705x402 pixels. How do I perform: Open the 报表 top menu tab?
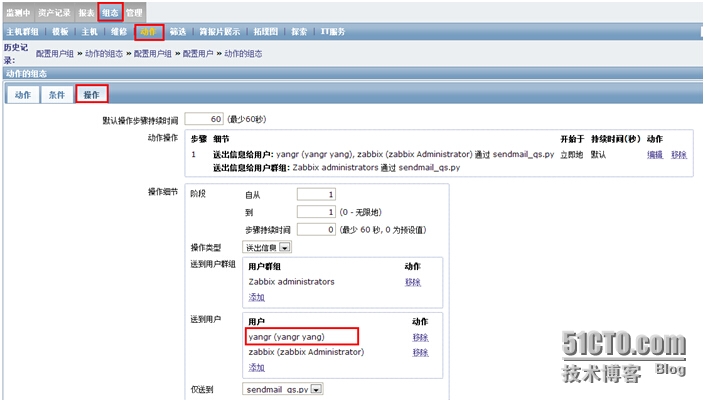(x=86, y=13)
